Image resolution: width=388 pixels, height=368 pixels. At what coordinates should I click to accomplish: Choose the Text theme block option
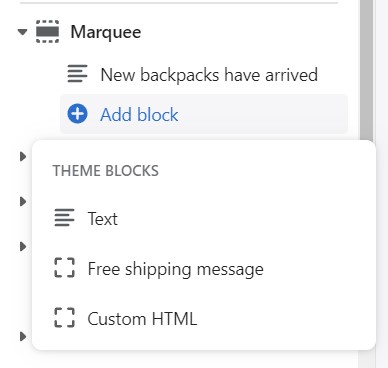[204, 218]
